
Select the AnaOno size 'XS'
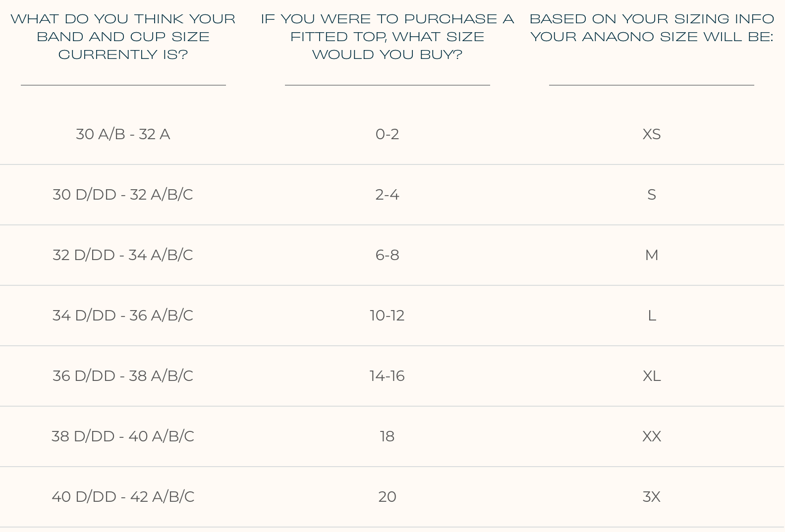coord(652,134)
